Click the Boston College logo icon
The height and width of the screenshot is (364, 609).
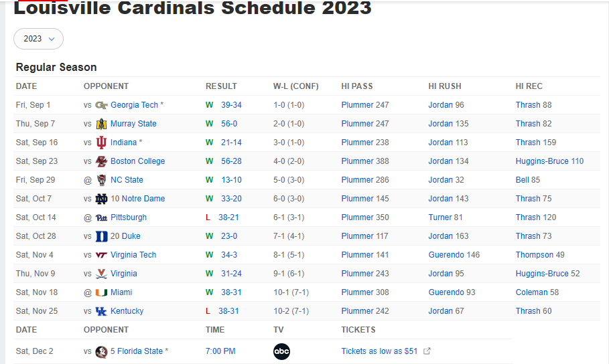point(101,161)
